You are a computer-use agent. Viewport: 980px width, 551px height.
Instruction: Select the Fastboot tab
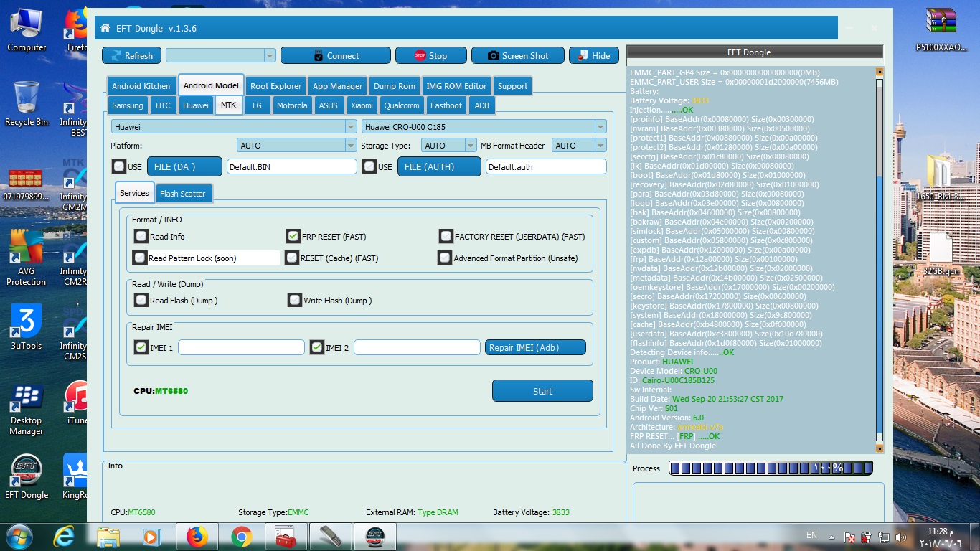(446, 105)
